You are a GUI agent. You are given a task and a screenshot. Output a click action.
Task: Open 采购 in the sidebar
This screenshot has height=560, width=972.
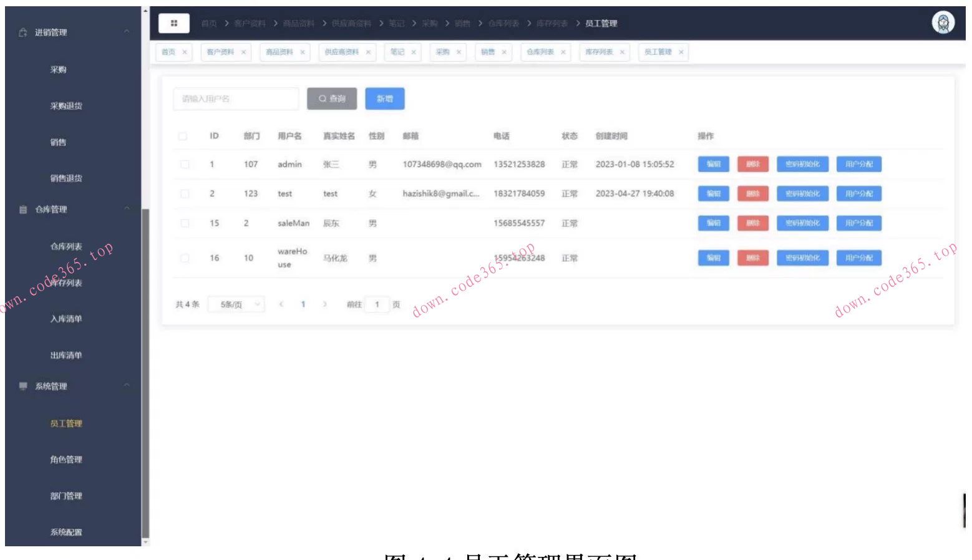tap(58, 70)
